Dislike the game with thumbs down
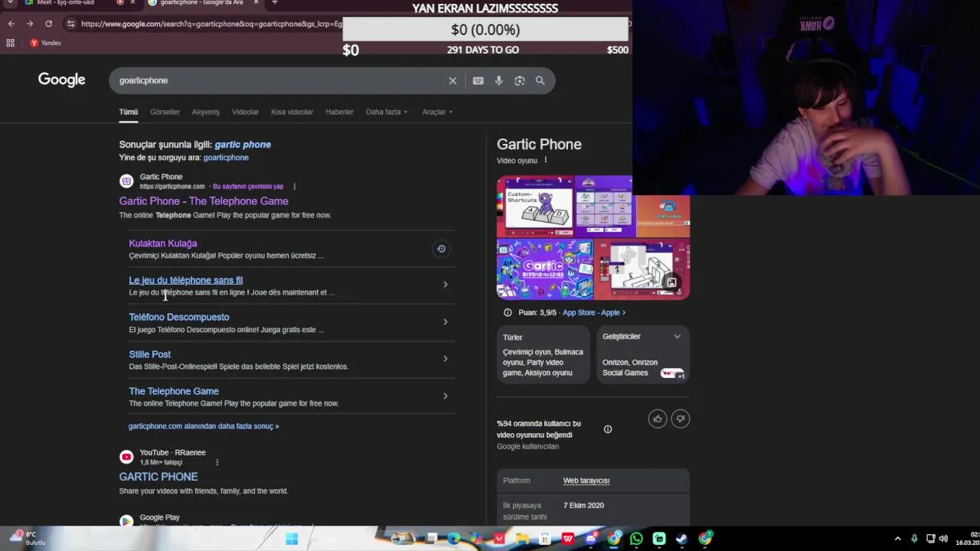The image size is (980, 551). [681, 419]
